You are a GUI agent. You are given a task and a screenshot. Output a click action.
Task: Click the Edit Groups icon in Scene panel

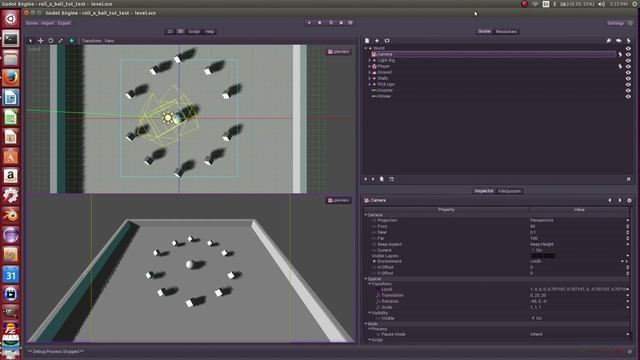619,41
